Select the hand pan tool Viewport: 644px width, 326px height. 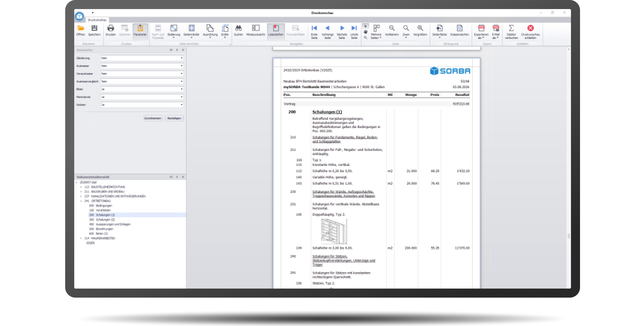(365, 32)
